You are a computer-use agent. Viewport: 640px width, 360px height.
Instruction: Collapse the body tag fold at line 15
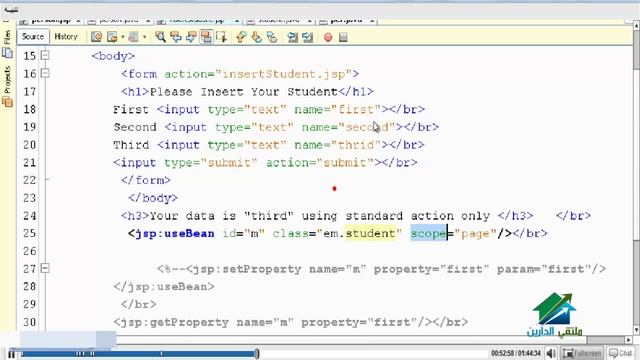coord(45,55)
